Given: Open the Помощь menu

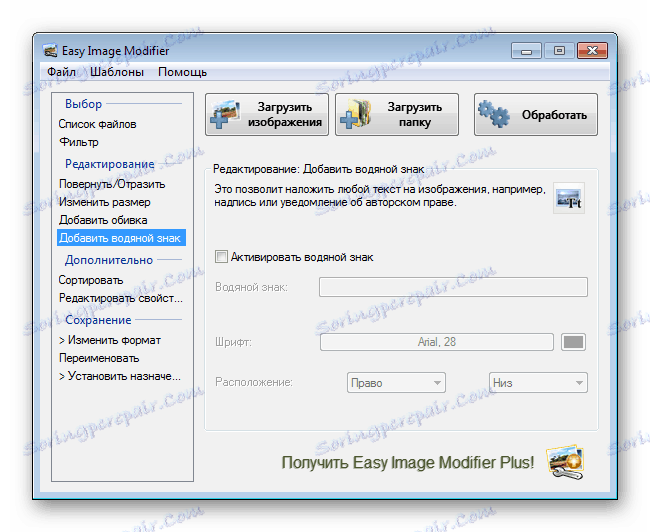Looking at the screenshot, I should tap(182, 72).
